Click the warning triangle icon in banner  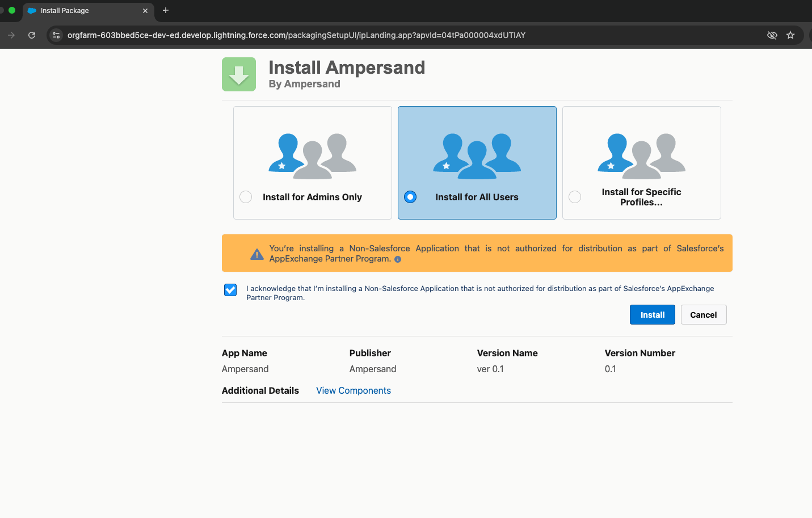257,254
